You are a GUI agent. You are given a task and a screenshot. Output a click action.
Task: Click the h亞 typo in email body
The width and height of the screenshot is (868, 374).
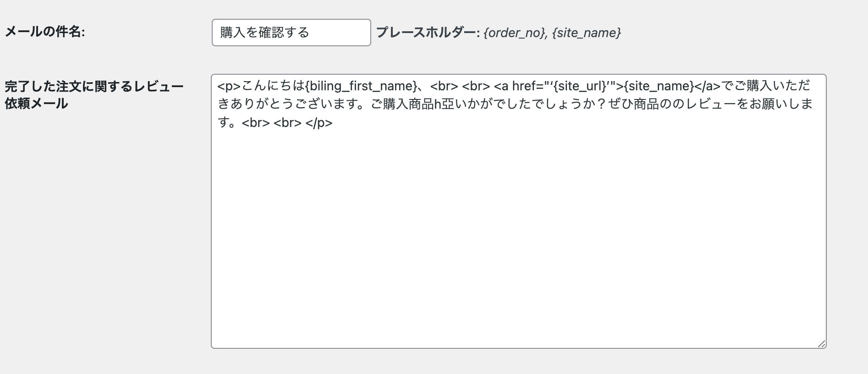(x=441, y=104)
